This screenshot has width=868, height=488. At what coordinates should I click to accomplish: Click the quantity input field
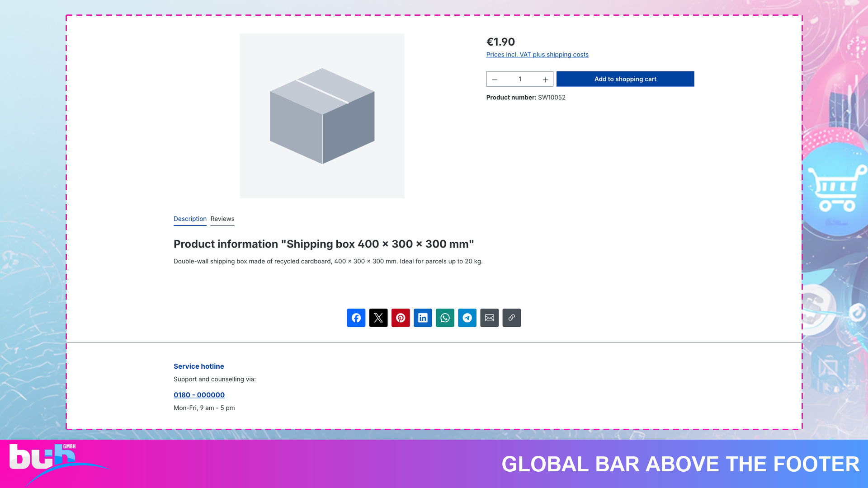pyautogui.click(x=520, y=79)
